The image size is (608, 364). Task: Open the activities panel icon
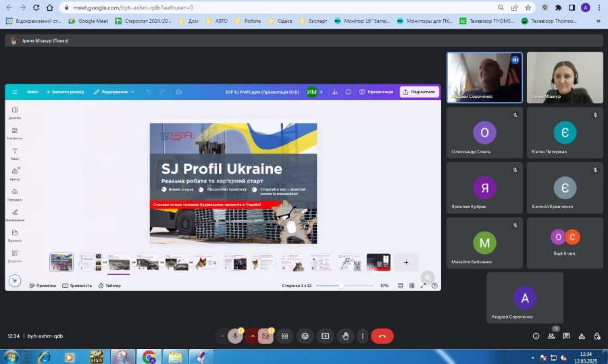click(x=582, y=336)
